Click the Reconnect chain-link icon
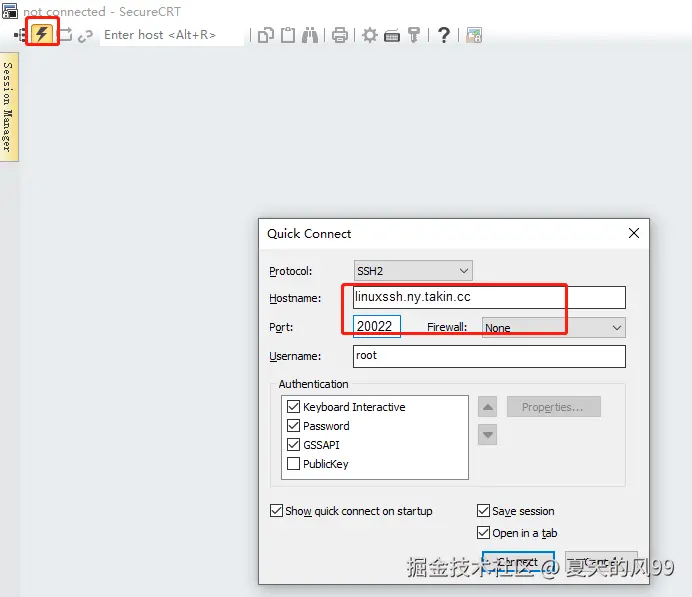Image resolution: width=692 pixels, height=597 pixels. pos(85,35)
